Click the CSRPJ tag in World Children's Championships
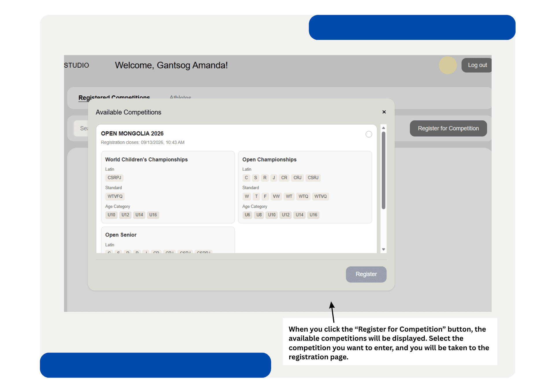555x392 pixels. click(114, 178)
